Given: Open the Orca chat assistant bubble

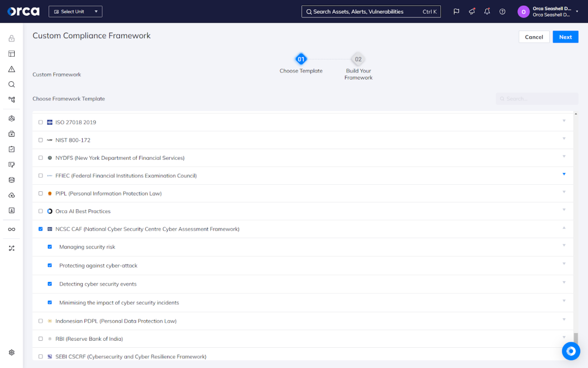Looking at the screenshot, I should click(571, 351).
